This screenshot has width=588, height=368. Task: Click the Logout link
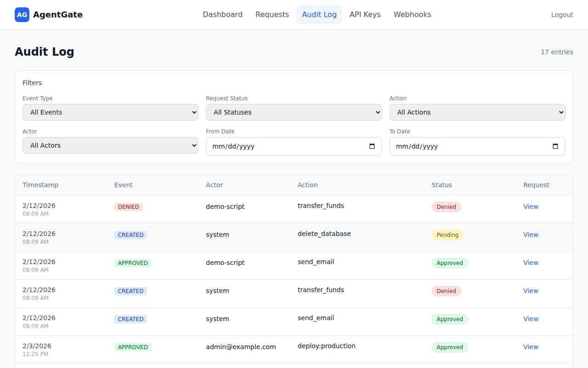point(562,15)
